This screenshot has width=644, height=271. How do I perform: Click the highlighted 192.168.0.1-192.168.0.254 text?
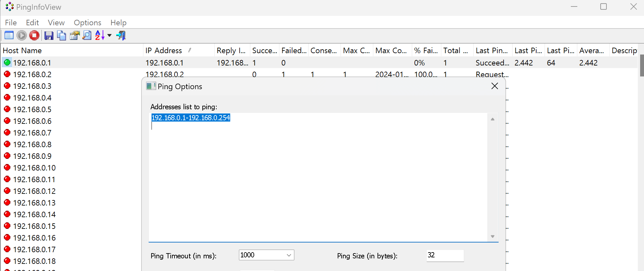click(x=191, y=118)
